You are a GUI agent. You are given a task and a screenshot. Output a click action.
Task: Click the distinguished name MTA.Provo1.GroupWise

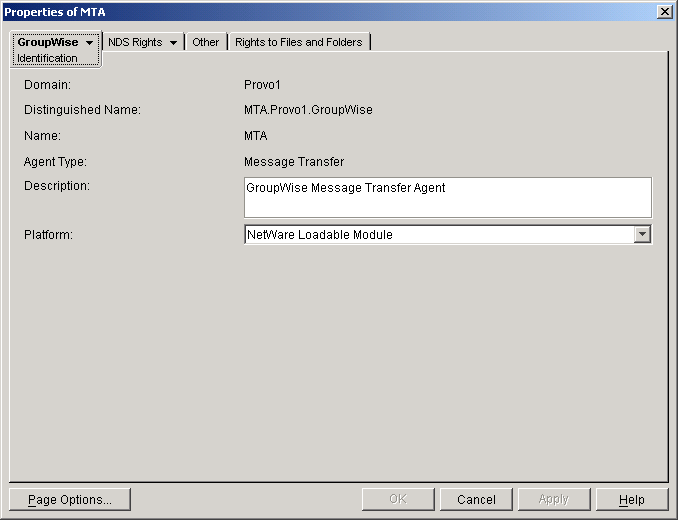point(308,110)
